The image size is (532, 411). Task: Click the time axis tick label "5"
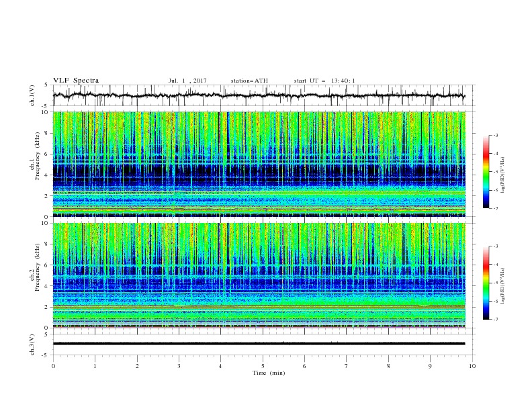(263, 366)
